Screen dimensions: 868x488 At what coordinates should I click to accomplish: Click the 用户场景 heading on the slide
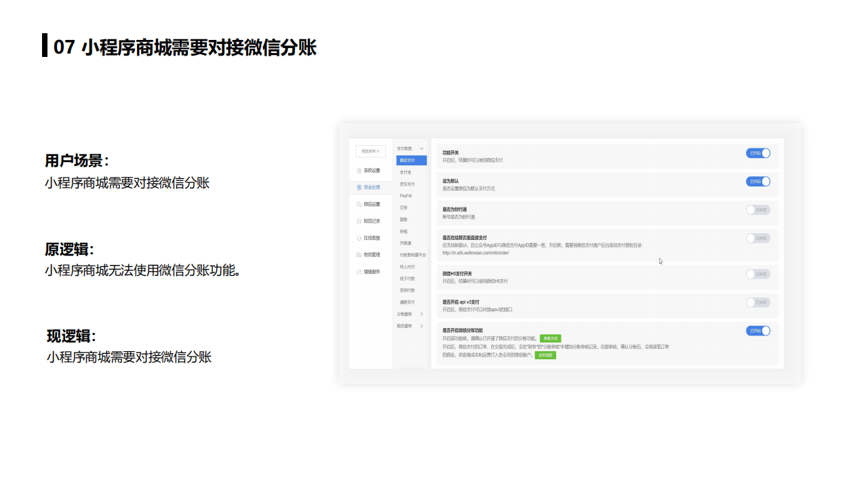tap(77, 161)
